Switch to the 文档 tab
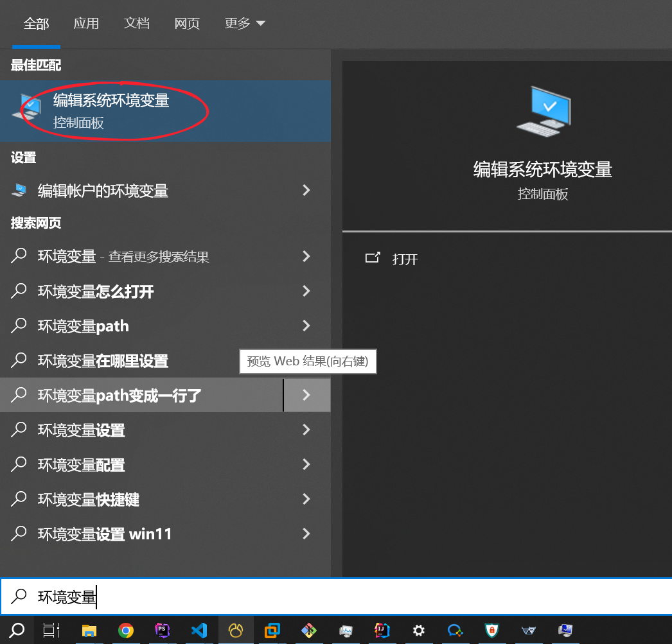Viewport: 672px width, 644px height. pyautogui.click(x=137, y=23)
